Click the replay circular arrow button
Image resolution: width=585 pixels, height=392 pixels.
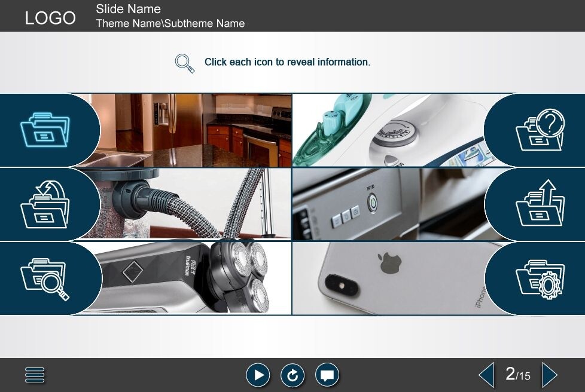pyautogui.click(x=292, y=375)
